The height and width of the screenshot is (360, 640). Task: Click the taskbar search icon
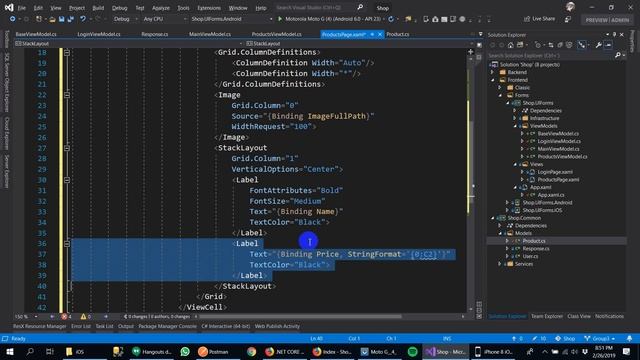[30, 351]
